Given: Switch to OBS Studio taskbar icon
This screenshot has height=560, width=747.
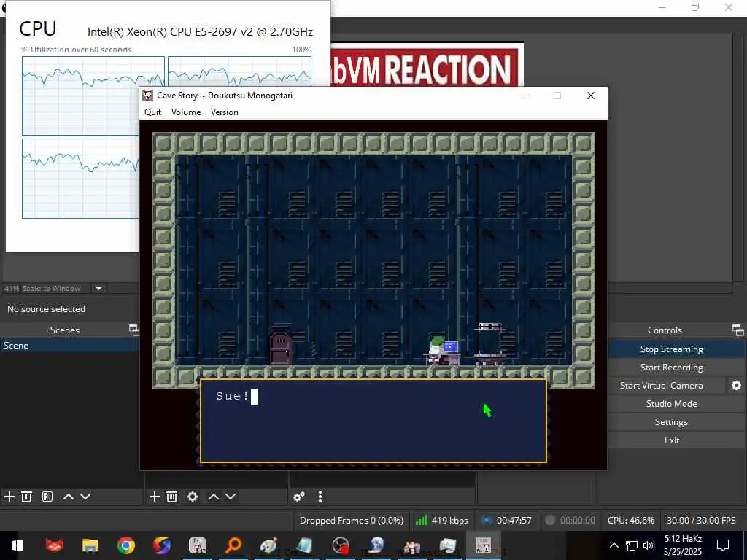Looking at the screenshot, I should click(x=341, y=545).
